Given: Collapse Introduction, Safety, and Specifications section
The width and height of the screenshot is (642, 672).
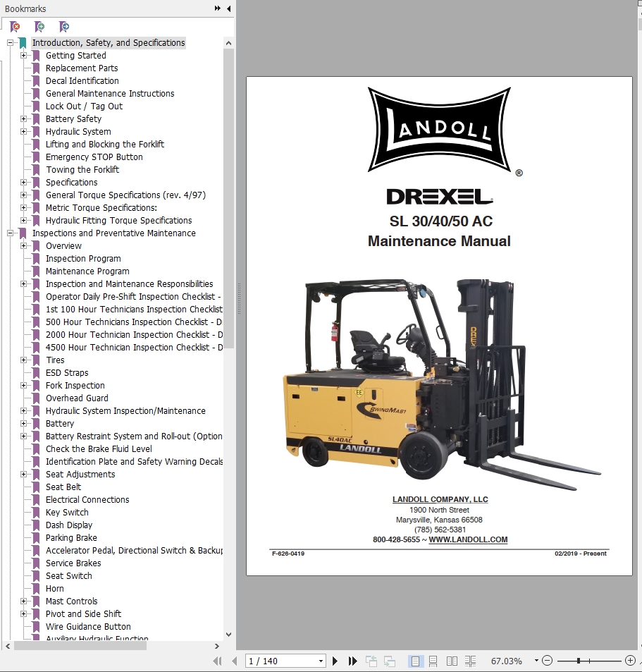Looking at the screenshot, I should tap(10, 43).
